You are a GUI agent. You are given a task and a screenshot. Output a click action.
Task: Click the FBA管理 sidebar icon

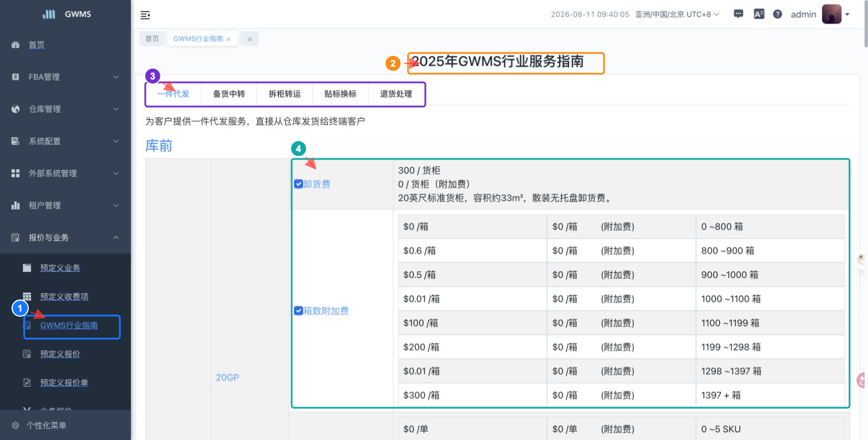point(16,77)
